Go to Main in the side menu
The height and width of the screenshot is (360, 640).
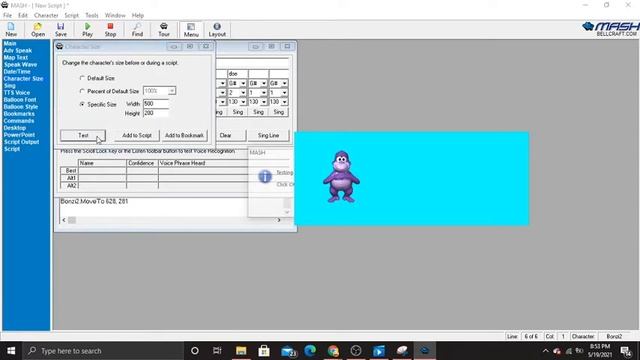click(x=10, y=43)
